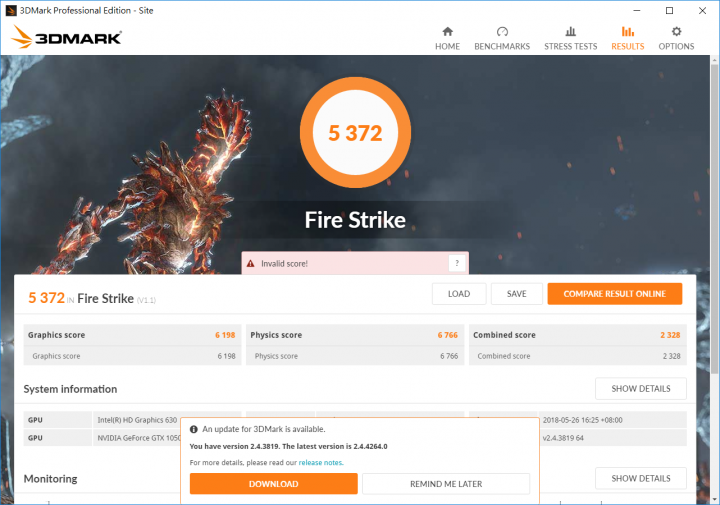Download the 3DMark update
The image size is (720, 505).
click(274, 484)
